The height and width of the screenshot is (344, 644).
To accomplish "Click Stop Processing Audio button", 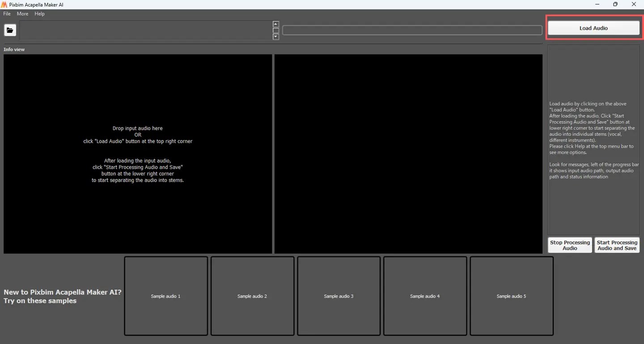I will (570, 245).
